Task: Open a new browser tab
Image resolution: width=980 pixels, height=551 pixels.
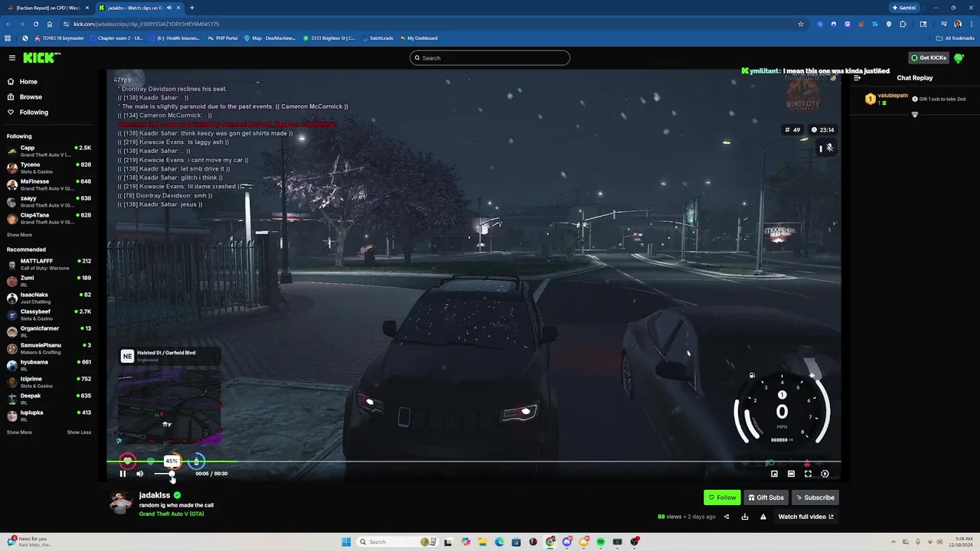Action: click(x=192, y=8)
